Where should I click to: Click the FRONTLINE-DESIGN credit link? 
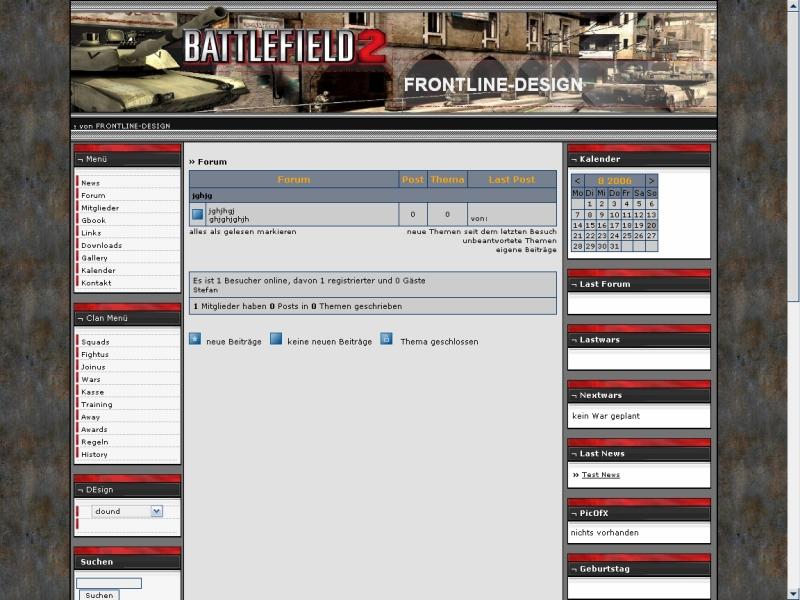133,126
